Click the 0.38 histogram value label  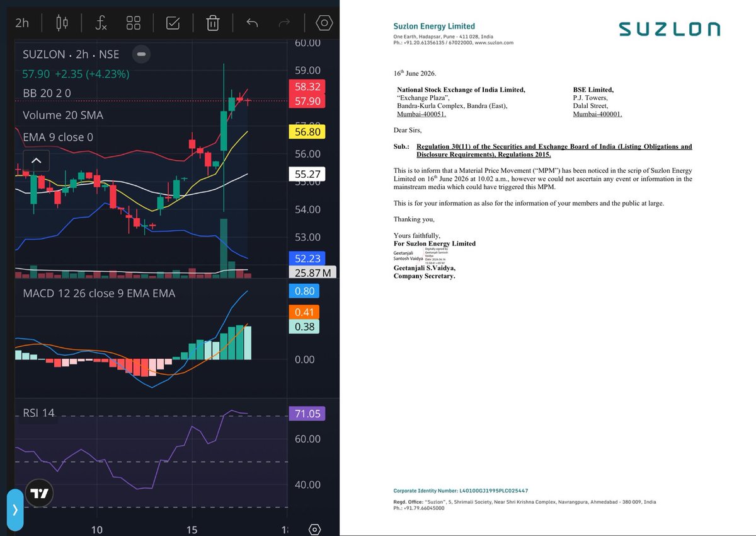pos(304,326)
